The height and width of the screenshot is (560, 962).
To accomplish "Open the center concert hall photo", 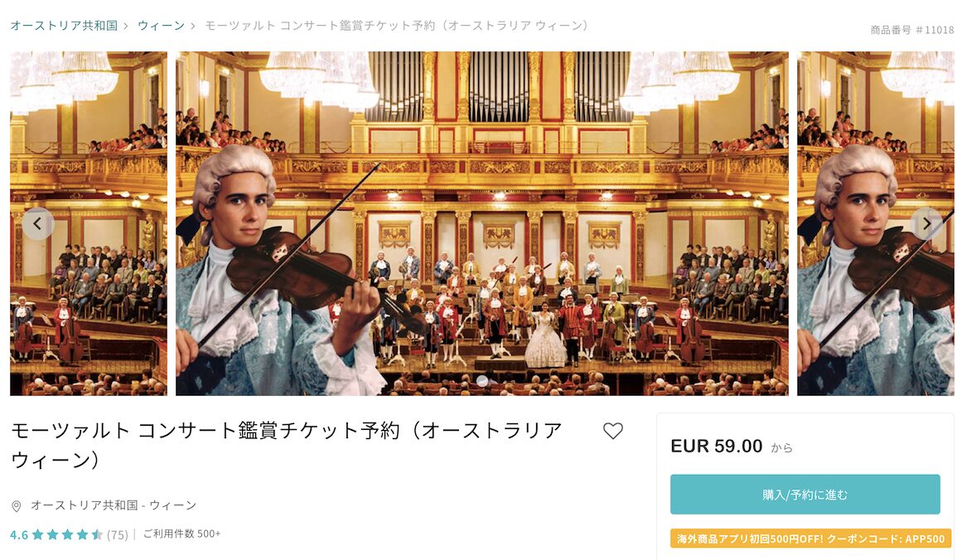I will coord(481,224).
